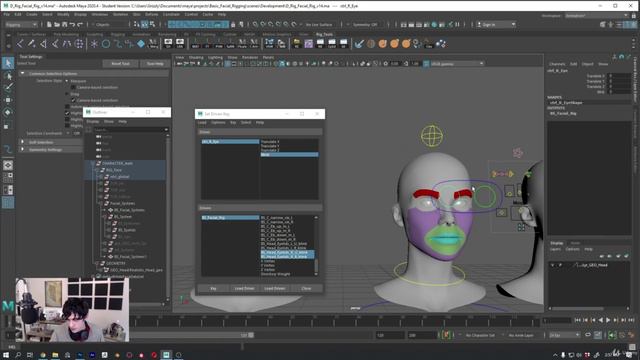The width and height of the screenshot is (640, 360).
Task: Toggle Camera-based selection under Drag
Action: 73,100
